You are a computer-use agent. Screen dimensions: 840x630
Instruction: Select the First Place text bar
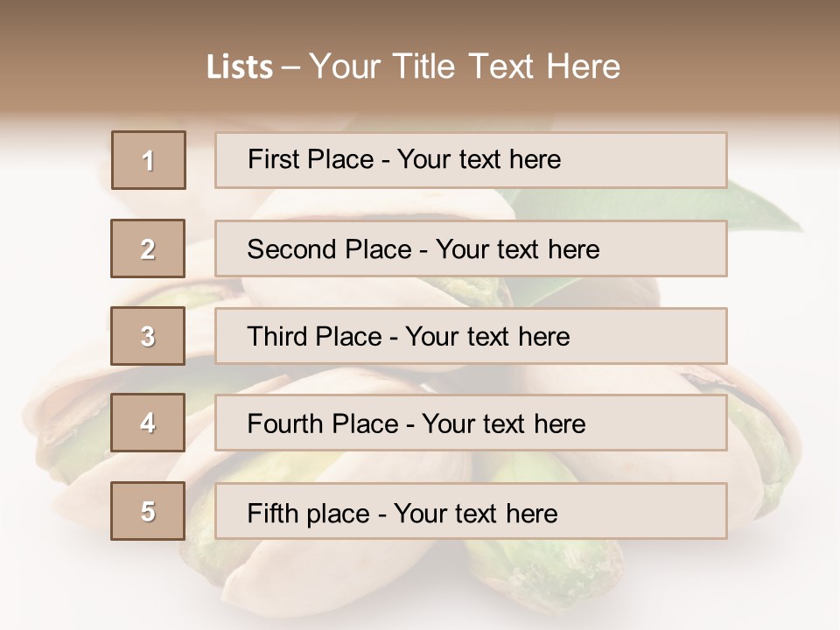[471, 160]
